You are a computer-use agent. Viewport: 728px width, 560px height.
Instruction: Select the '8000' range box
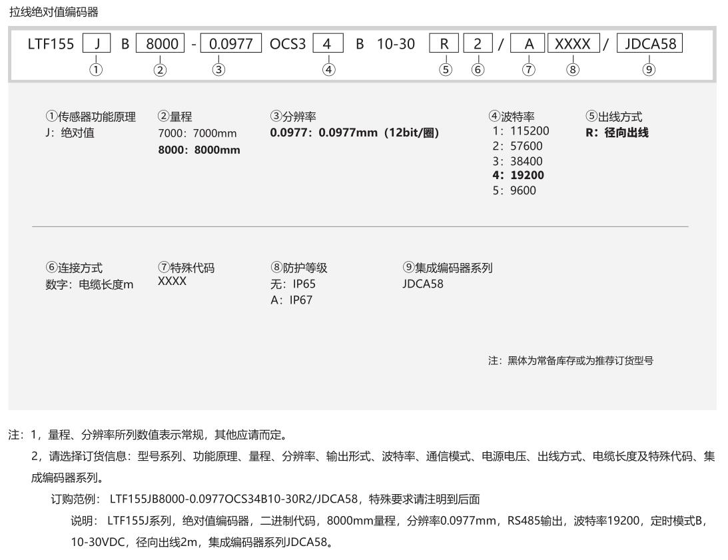[x=160, y=45]
